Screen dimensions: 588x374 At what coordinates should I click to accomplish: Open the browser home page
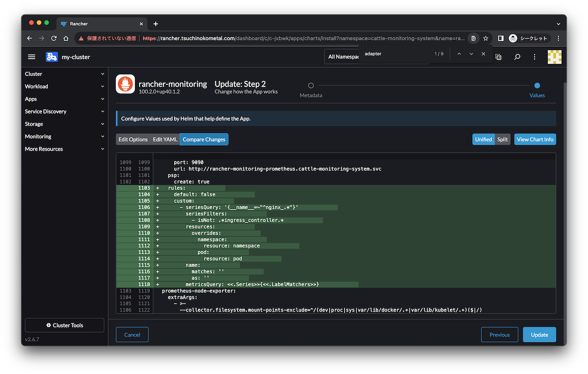(66, 38)
